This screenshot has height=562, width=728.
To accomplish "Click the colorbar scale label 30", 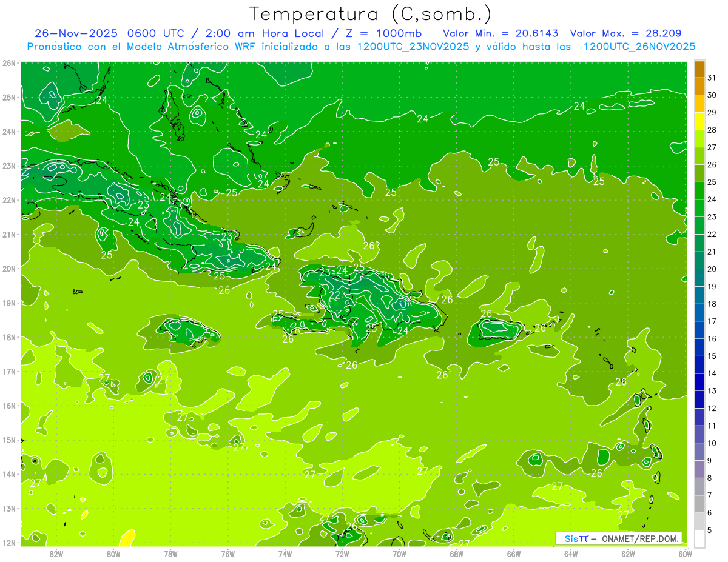I will 712,95.
